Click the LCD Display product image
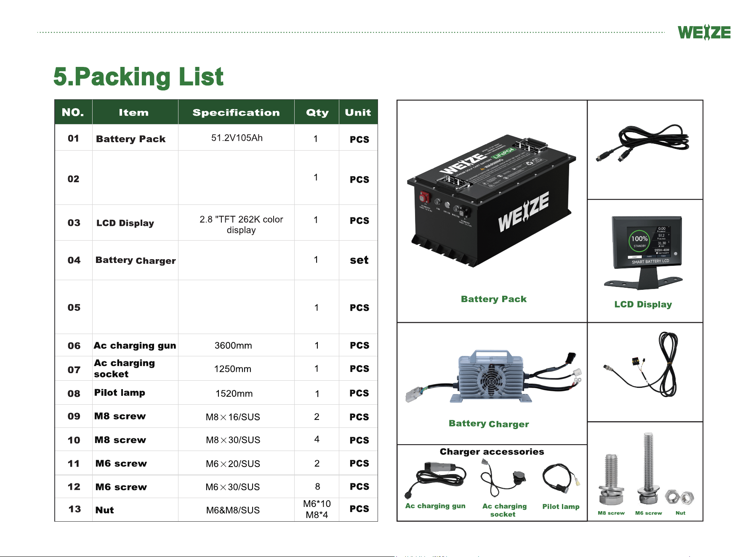The width and height of the screenshot is (756, 557). [644, 253]
